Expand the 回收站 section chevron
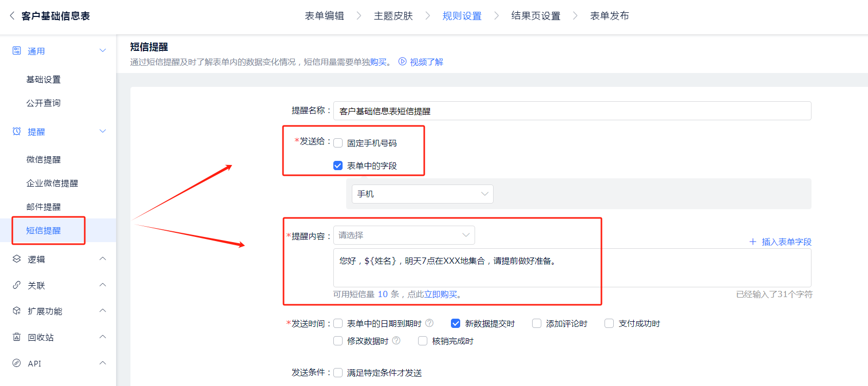Screen dimensions: 868x386 (103, 337)
